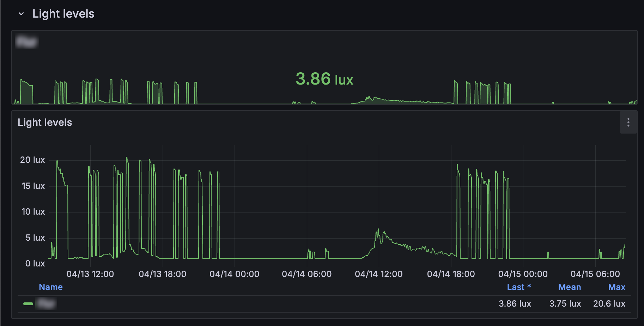Click the 04/13 18:00 time axis label
The height and width of the screenshot is (326, 644).
(162, 274)
